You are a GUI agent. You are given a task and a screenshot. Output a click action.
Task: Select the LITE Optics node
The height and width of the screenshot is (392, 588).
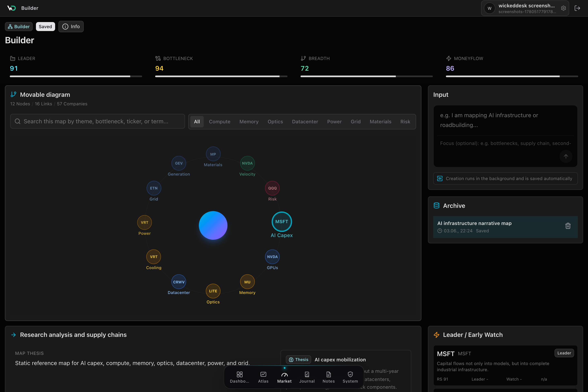pos(213,291)
